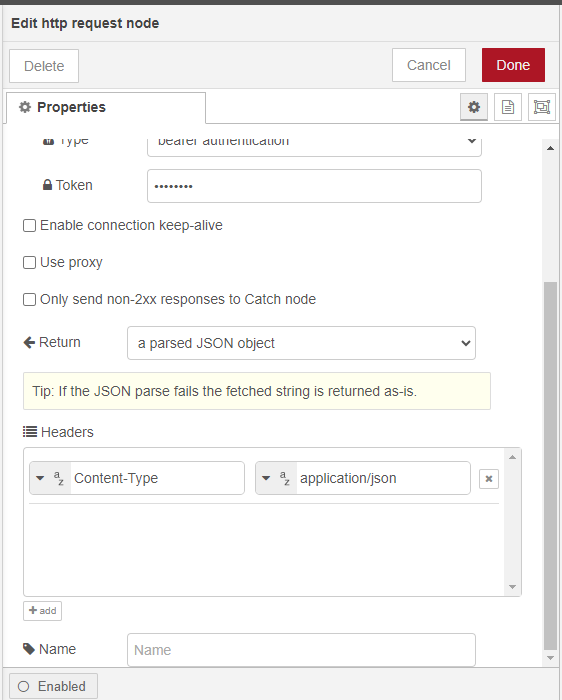The height and width of the screenshot is (700, 562).
Task: Click the Done button
Action: [x=513, y=65]
